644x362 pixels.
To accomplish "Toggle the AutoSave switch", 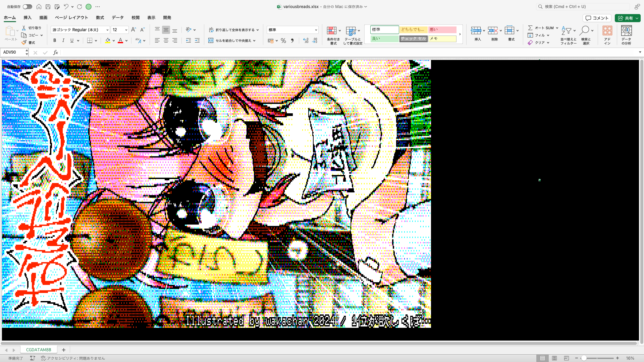I will (x=28, y=7).
